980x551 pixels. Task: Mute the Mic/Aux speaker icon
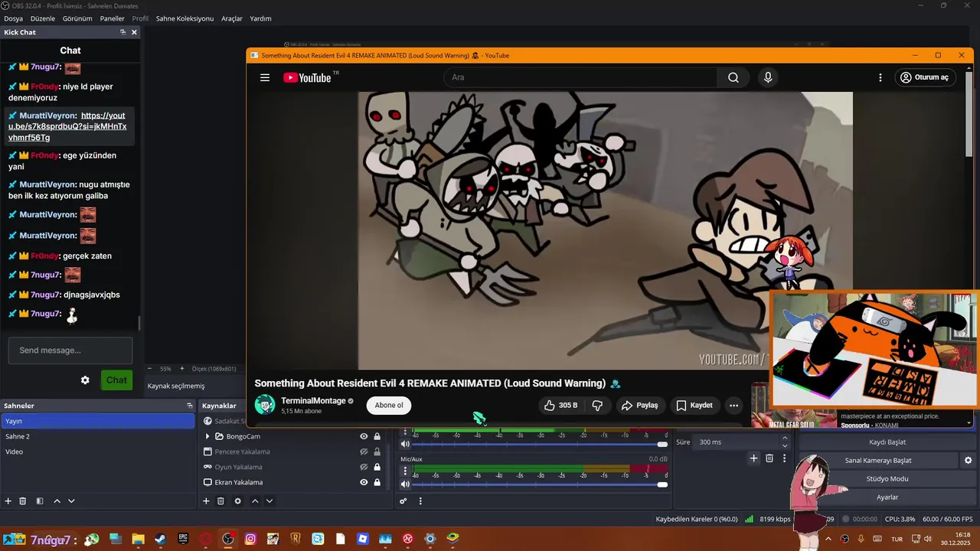405,484
